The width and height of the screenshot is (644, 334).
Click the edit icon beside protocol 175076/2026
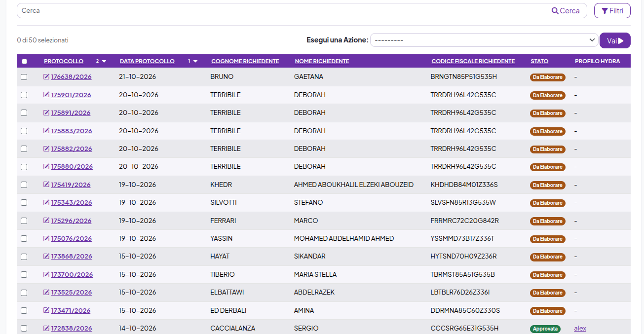coord(46,238)
